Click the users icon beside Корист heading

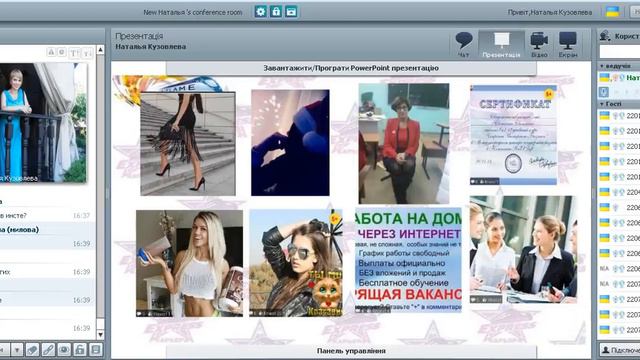605,36
